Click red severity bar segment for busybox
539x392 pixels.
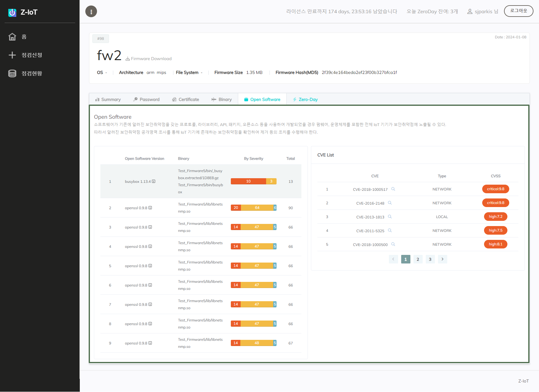coord(248,181)
